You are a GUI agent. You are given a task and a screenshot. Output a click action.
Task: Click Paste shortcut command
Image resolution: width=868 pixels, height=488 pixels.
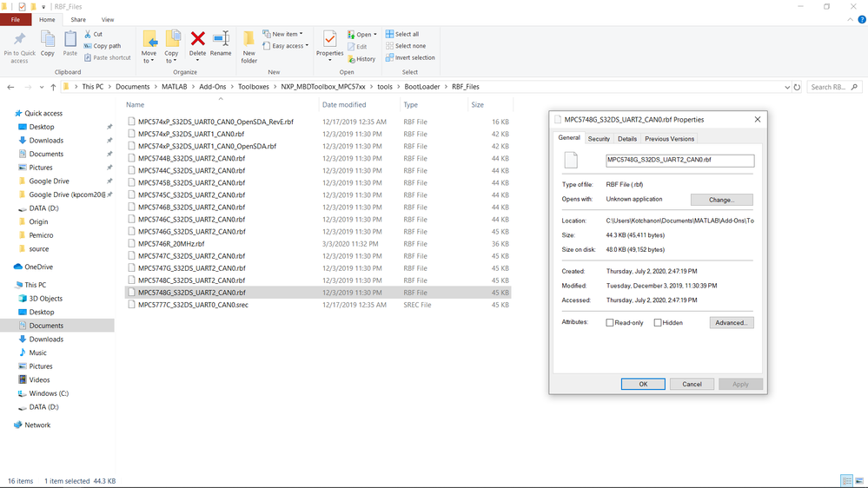108,57
